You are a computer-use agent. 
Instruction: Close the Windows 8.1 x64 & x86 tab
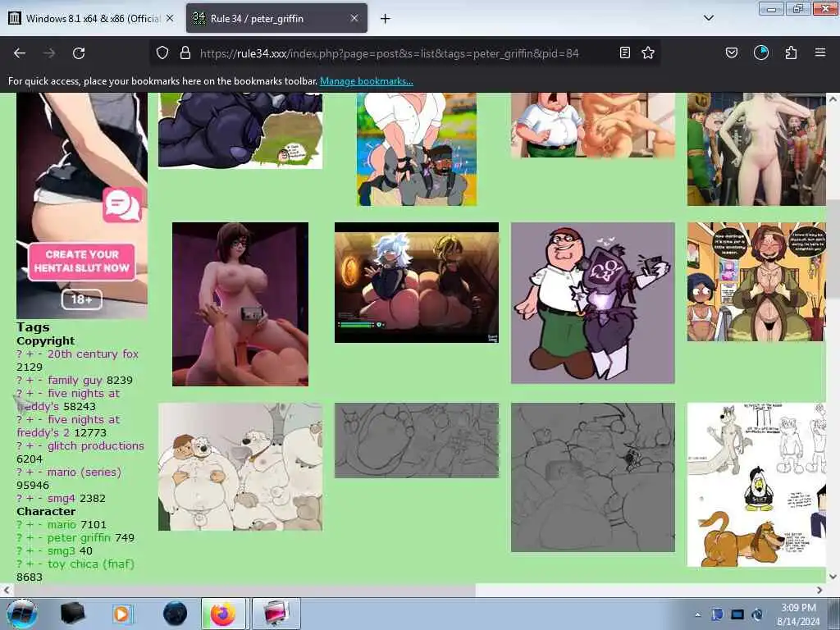coord(170,18)
